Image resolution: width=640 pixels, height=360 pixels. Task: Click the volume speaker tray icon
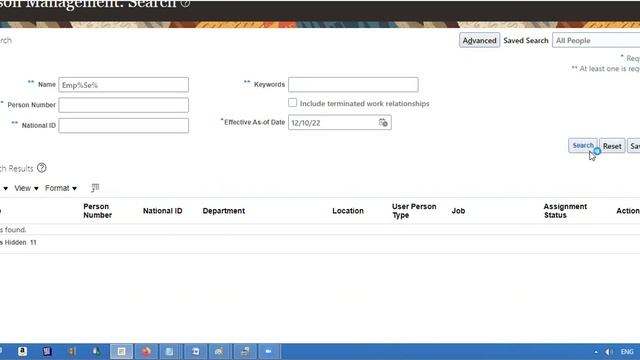[x=609, y=352]
